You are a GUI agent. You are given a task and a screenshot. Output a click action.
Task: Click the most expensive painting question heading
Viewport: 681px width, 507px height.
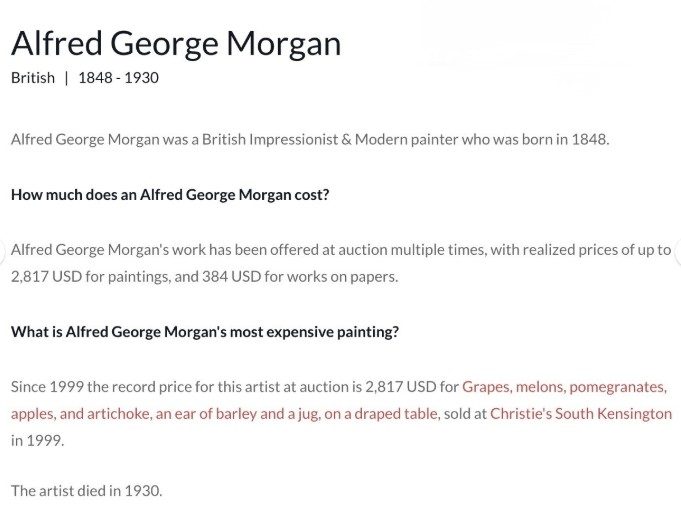205,332
